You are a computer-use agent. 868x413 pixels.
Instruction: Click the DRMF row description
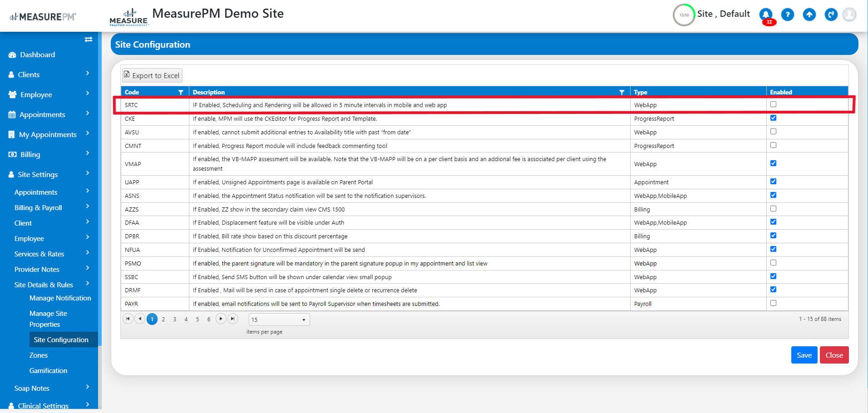tap(305, 290)
